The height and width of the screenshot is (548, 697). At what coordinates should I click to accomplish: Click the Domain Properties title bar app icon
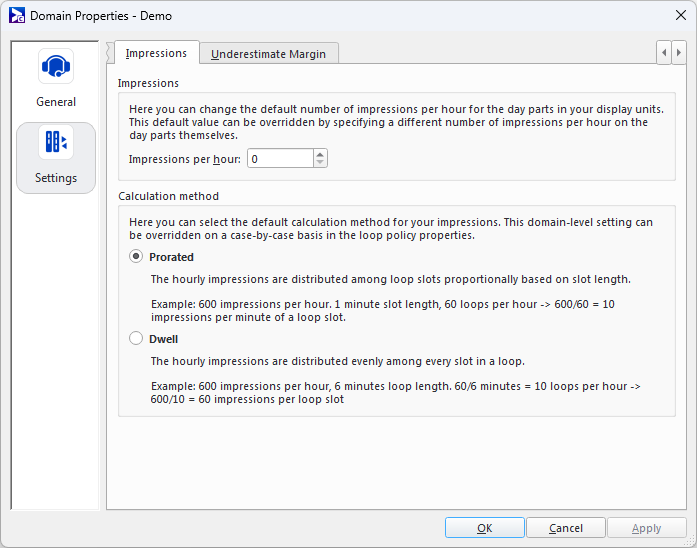point(16,16)
